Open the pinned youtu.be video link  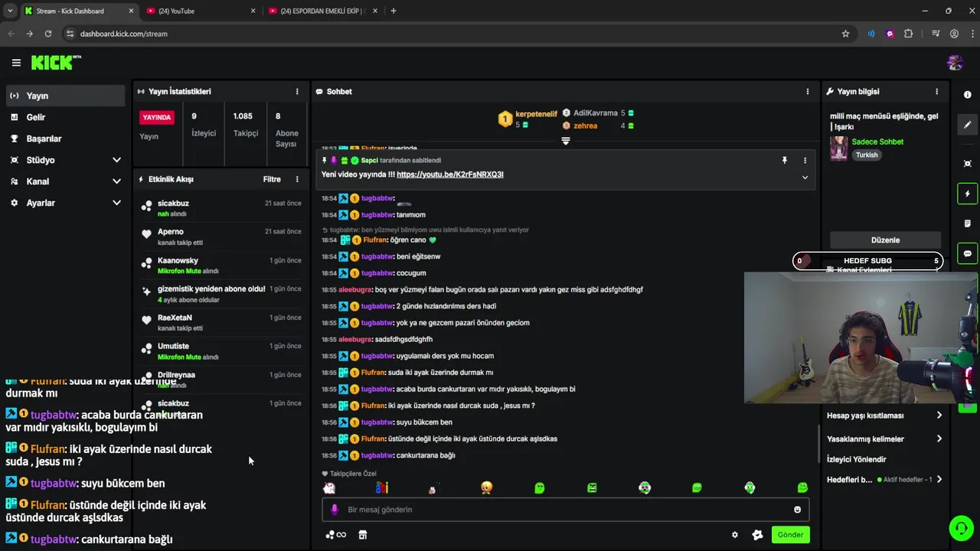click(x=450, y=174)
